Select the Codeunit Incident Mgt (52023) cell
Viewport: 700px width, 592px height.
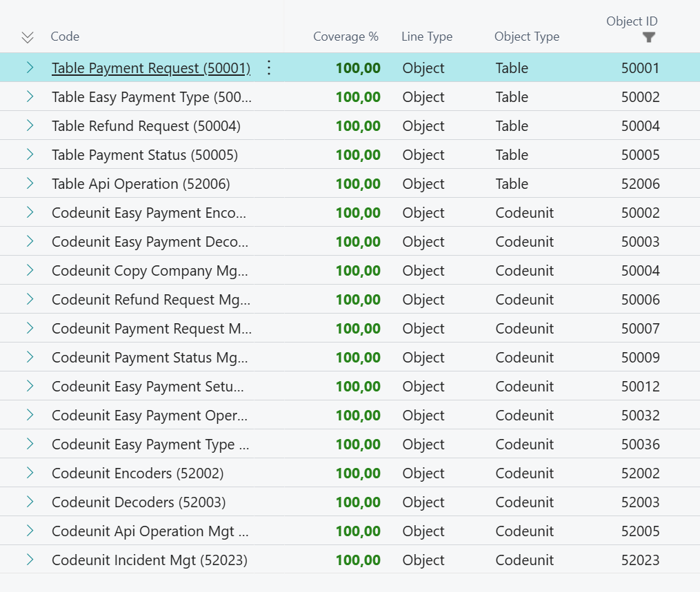[x=150, y=560]
